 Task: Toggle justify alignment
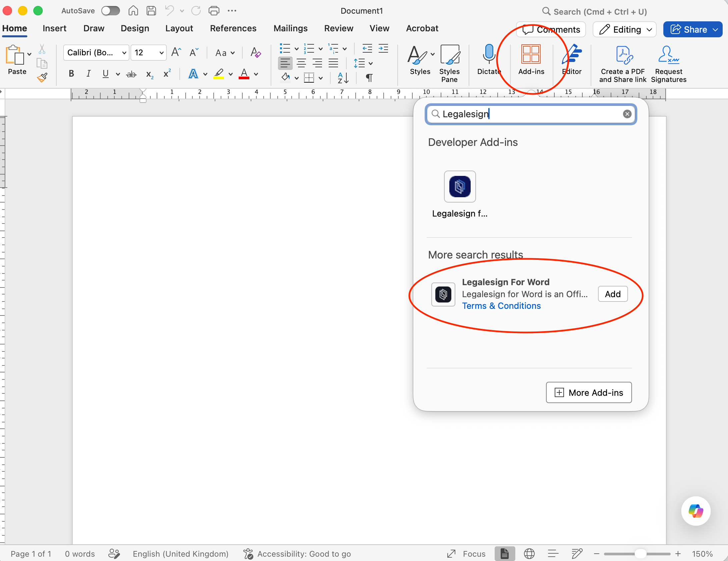pyautogui.click(x=333, y=63)
